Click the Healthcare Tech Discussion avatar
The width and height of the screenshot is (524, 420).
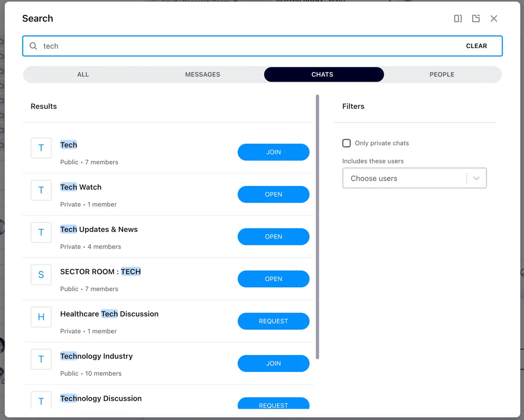point(41,317)
